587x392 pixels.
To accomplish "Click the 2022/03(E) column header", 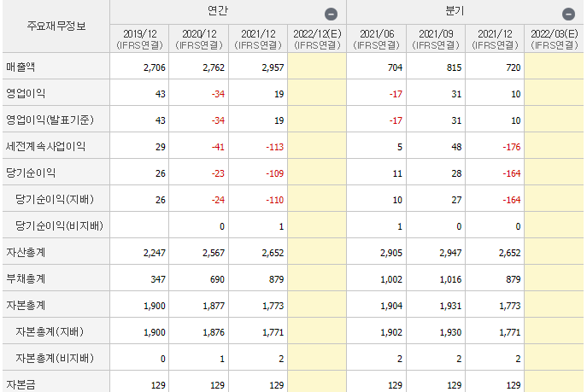I will (554, 39).
